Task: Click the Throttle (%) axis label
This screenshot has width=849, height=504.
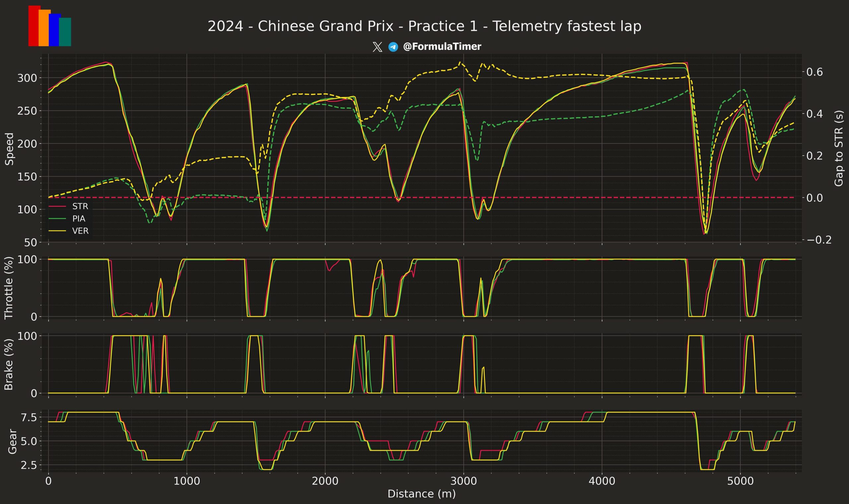Action: click(x=9, y=288)
